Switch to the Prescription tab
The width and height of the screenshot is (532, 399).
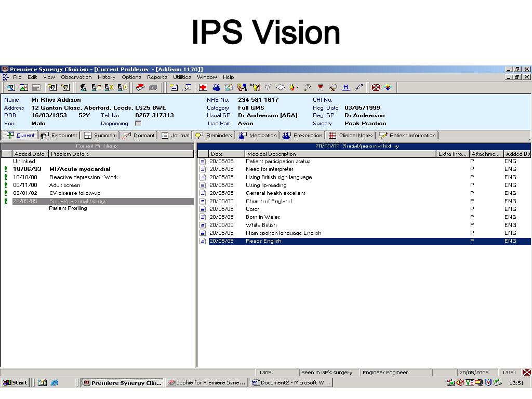(303, 136)
